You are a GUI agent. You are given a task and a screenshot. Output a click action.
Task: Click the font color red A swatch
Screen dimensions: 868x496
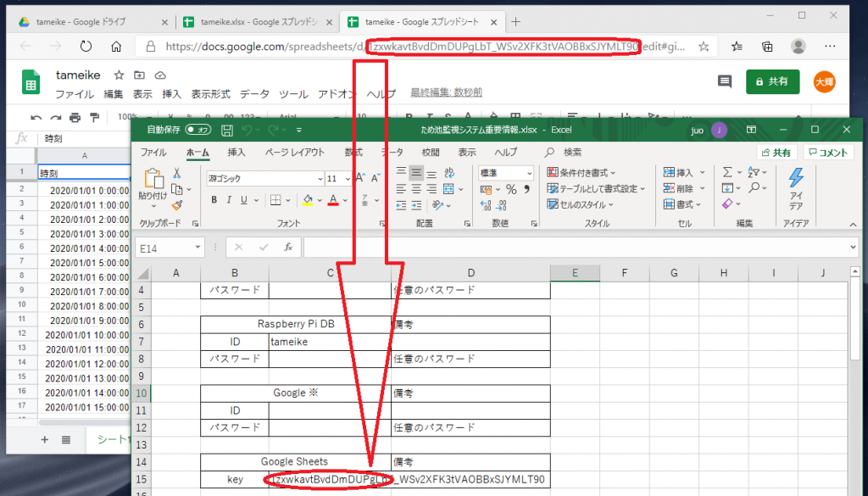click(x=333, y=200)
